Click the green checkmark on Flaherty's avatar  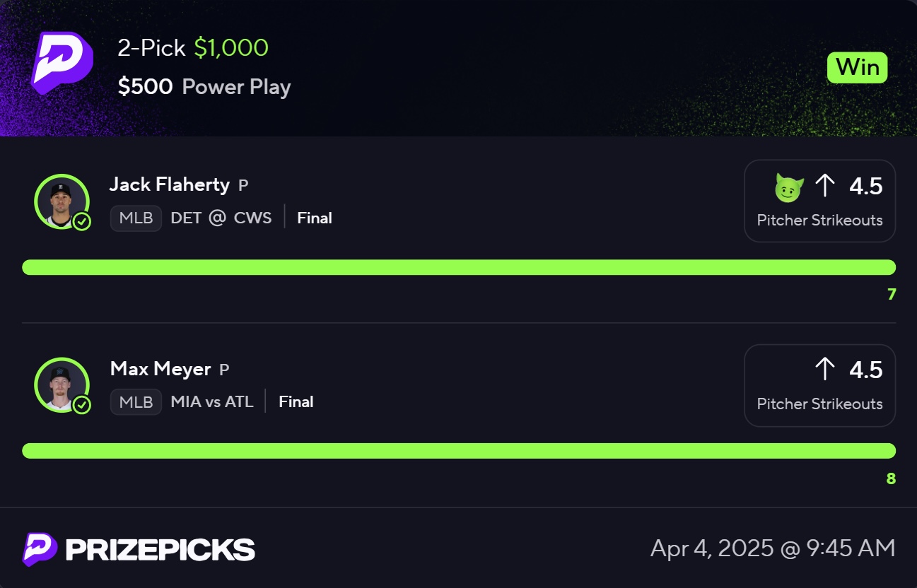point(82,222)
